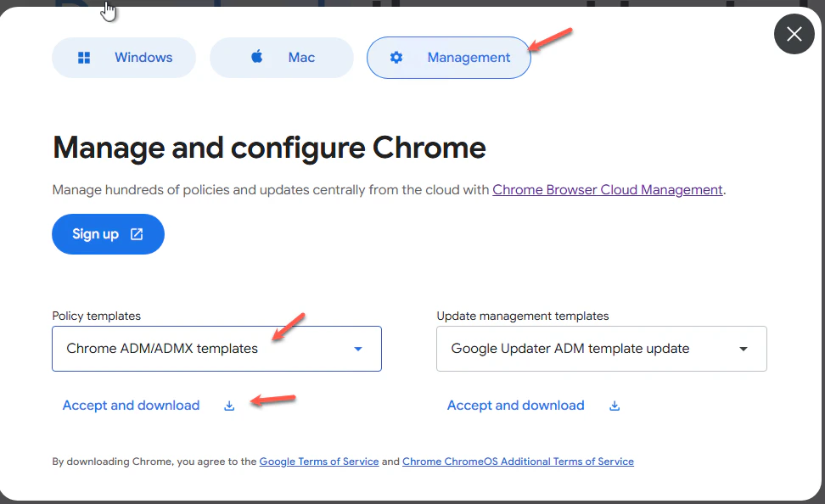The width and height of the screenshot is (825, 504).
Task: Open Google Terms of Service link
Action: pyautogui.click(x=319, y=462)
